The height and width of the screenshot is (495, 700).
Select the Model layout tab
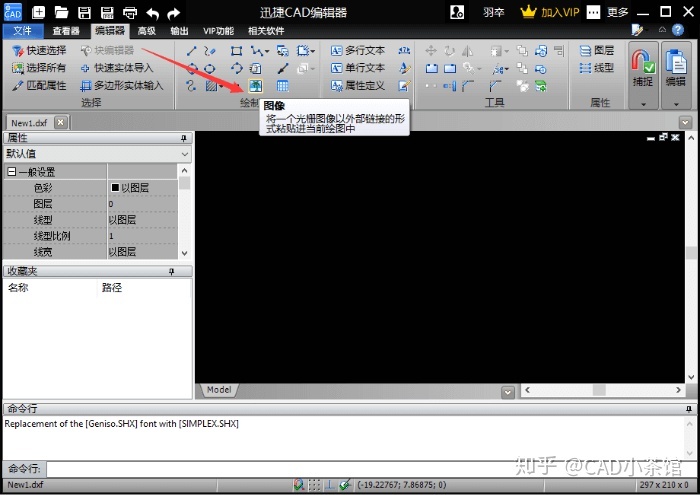tap(219, 390)
